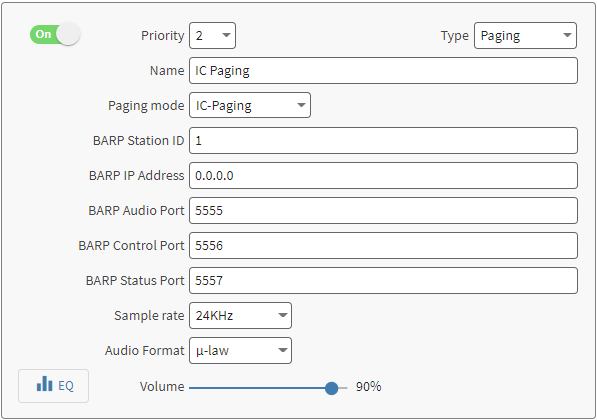Expand the Type dropdown showing Paging
This screenshot has height=420, width=597.
click(525, 35)
